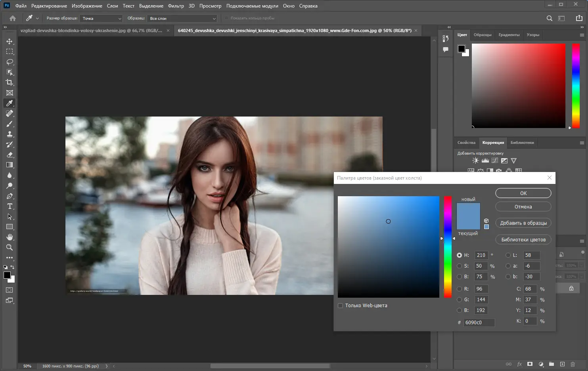The width and height of the screenshot is (588, 371).
Task: Select the Move tool
Action: point(10,41)
